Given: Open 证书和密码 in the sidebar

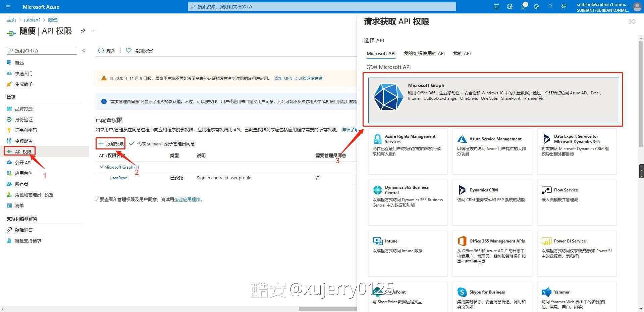Looking at the screenshot, I should 26,130.
